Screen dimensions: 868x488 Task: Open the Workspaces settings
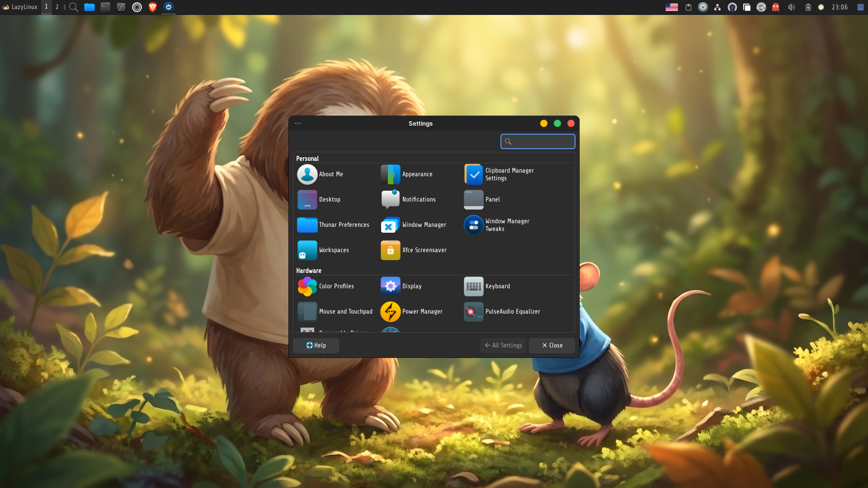[x=323, y=250]
